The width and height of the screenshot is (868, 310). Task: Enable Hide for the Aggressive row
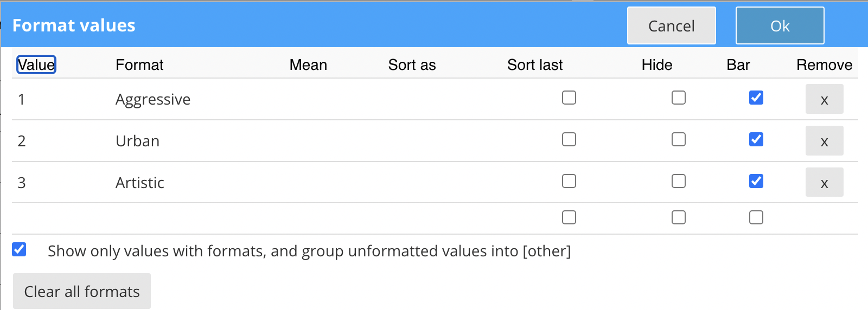click(678, 98)
